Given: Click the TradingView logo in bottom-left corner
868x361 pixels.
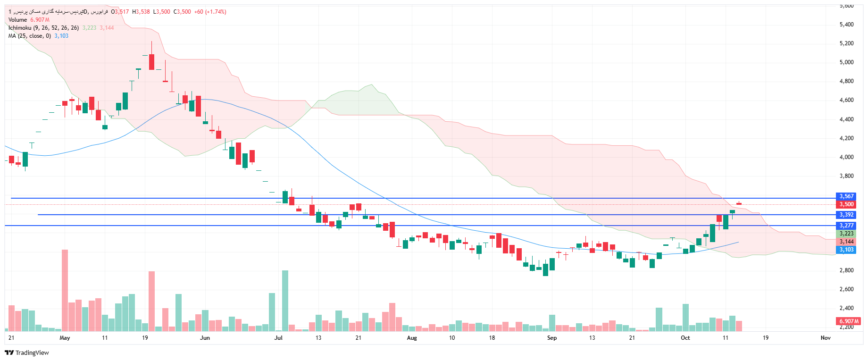Looking at the screenshot, I should (x=27, y=353).
